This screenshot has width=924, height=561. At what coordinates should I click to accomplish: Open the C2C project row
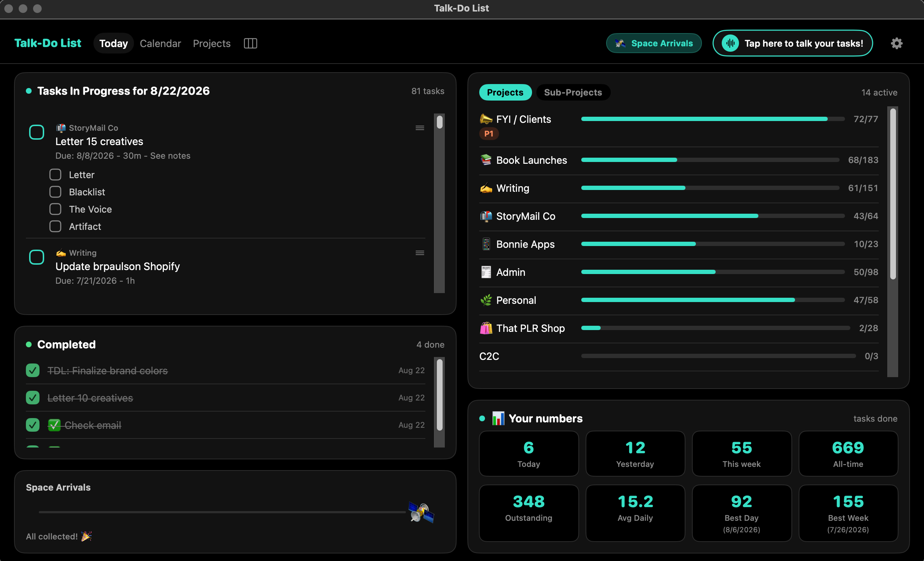679,356
